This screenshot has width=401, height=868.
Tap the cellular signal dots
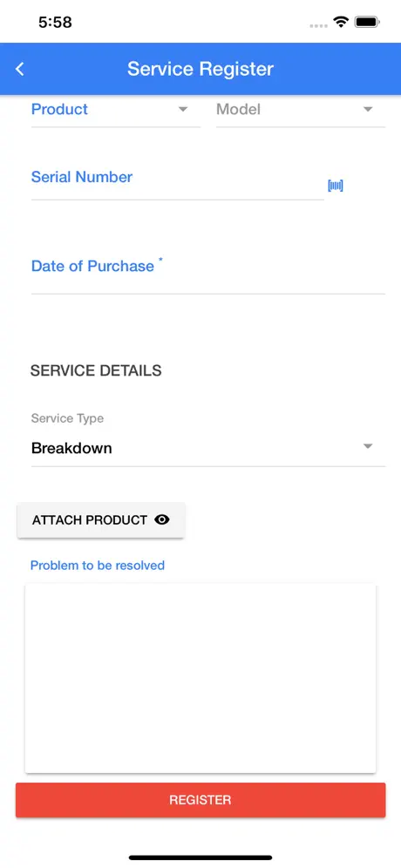(318, 25)
